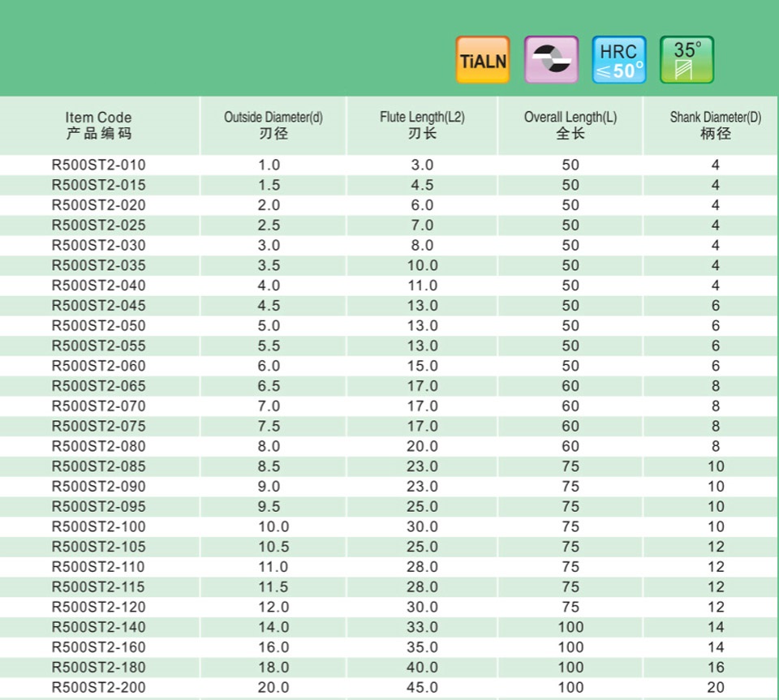Click flute length value 35.0
The width and height of the screenshot is (779, 700).
coord(422,647)
